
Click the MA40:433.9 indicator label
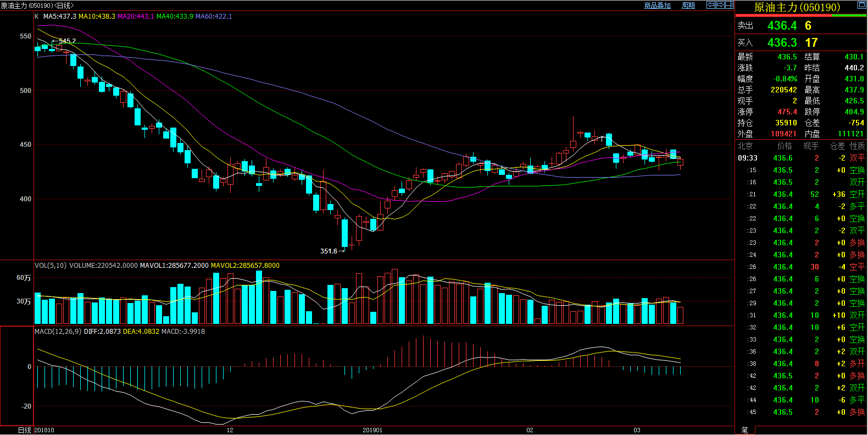(x=175, y=16)
